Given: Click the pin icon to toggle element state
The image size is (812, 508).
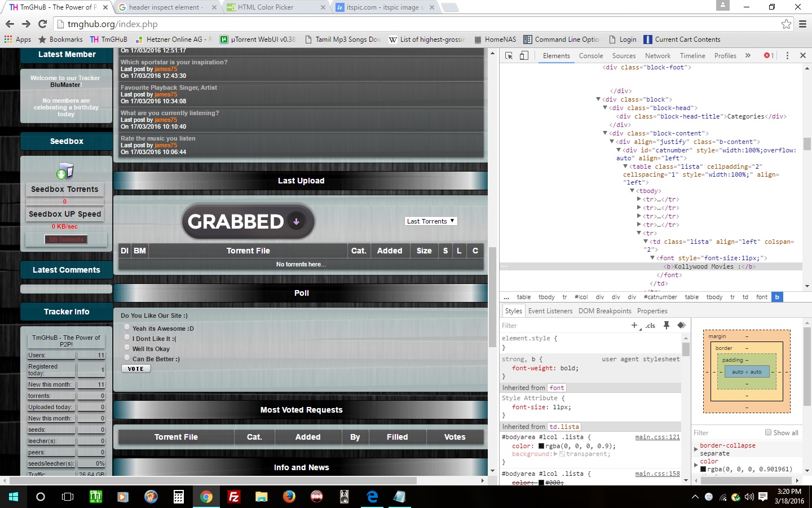Looking at the screenshot, I should tap(667, 325).
